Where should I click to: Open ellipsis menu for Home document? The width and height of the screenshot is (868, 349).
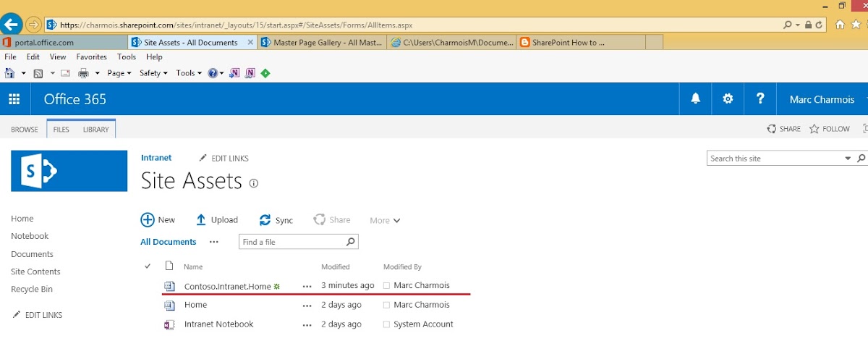coord(307,306)
